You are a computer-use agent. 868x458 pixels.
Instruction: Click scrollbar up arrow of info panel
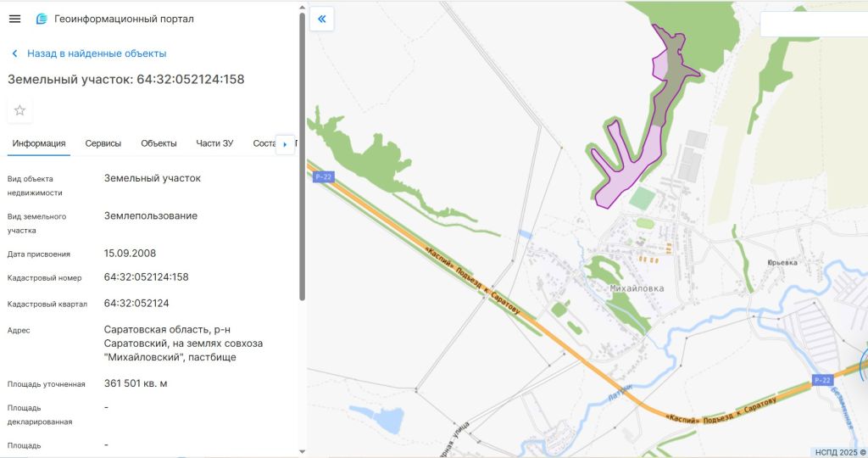tap(303, 8)
